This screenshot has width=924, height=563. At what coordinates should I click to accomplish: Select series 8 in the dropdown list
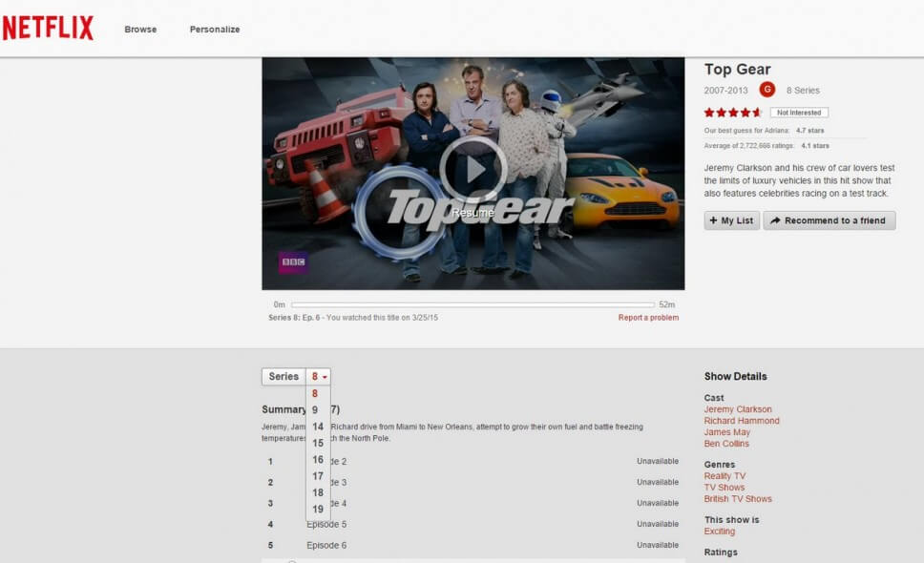[318, 393]
